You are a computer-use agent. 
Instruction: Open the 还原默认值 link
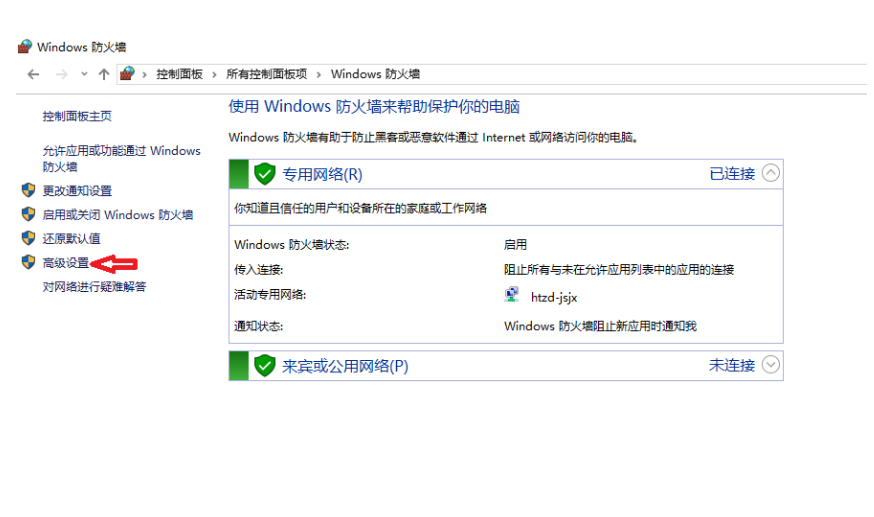pos(71,238)
